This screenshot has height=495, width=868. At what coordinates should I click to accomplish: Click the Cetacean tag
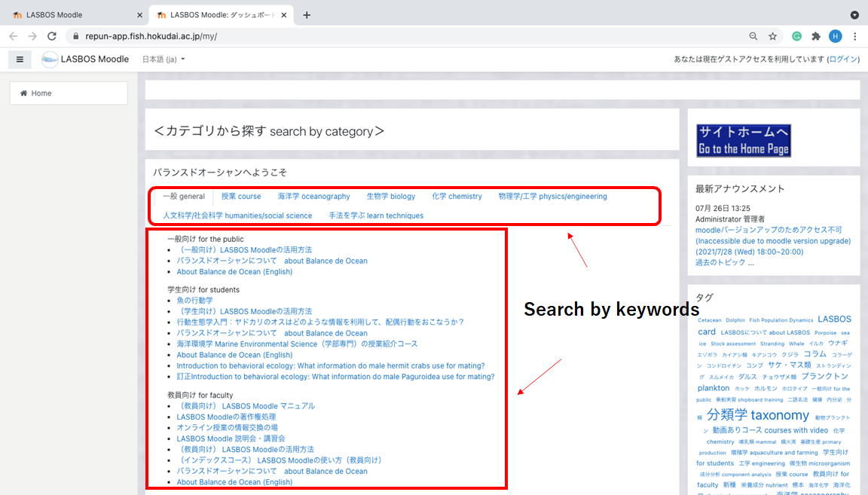pos(710,320)
